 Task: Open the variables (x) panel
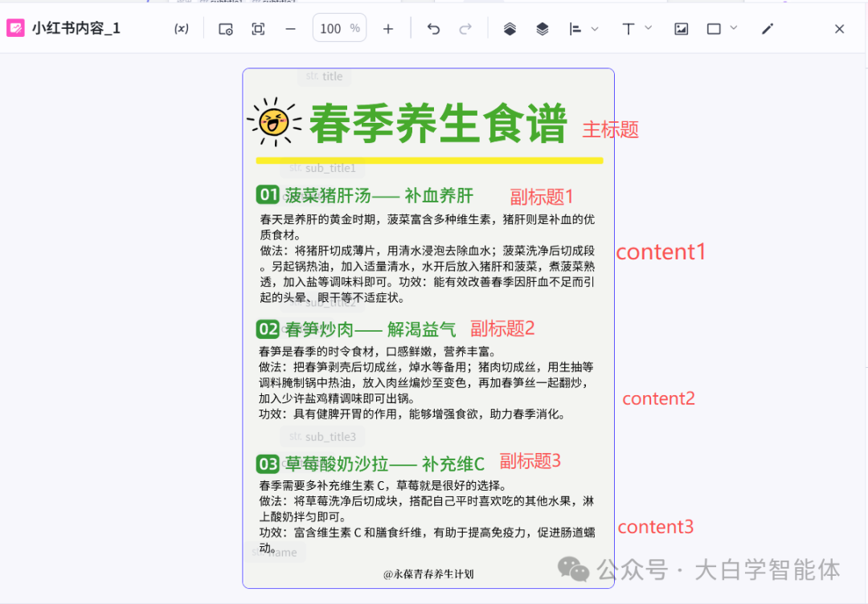tap(181, 29)
